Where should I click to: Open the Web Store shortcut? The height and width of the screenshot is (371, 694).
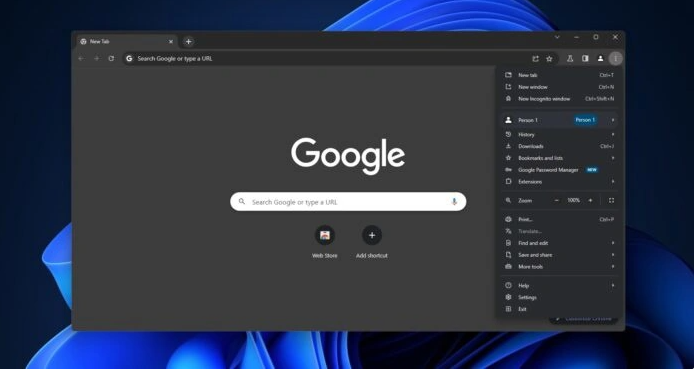tap(325, 241)
